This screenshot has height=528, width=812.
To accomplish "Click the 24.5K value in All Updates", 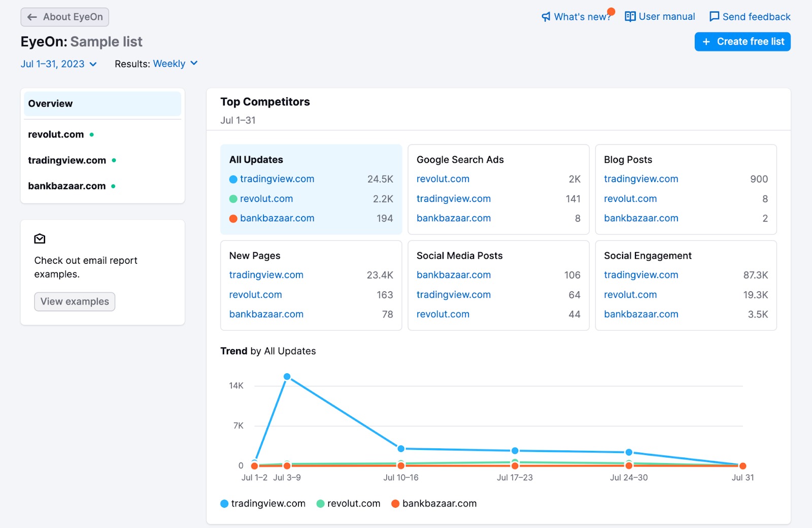I will click(x=380, y=179).
